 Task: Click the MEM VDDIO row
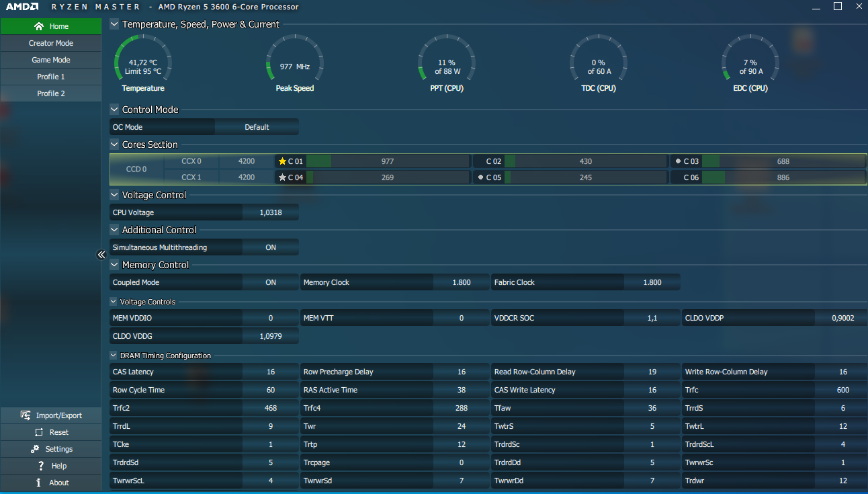coord(204,318)
